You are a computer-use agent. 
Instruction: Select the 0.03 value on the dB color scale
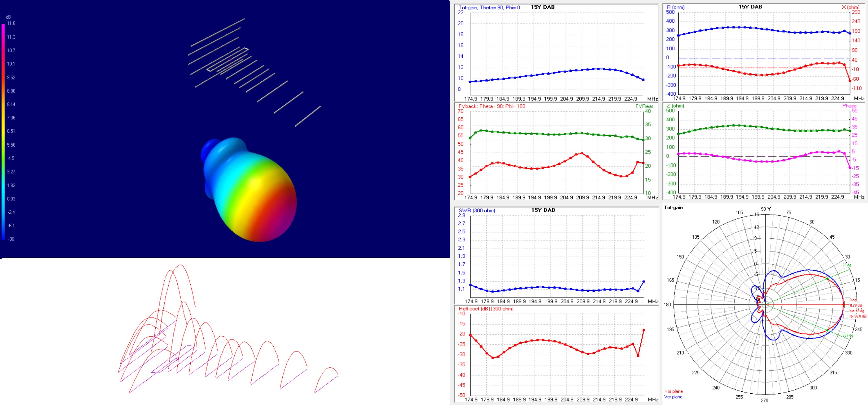tap(11, 198)
